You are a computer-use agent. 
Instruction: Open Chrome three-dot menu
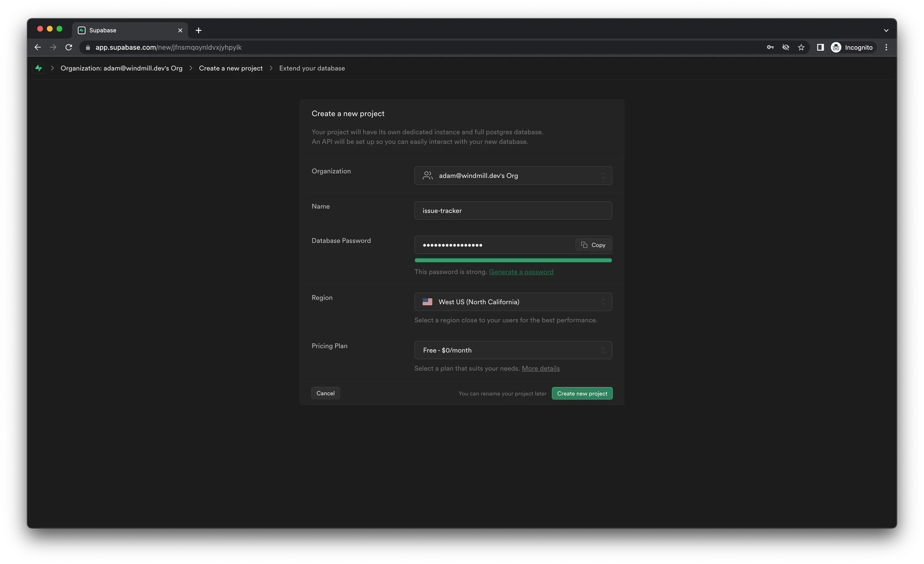coord(886,47)
